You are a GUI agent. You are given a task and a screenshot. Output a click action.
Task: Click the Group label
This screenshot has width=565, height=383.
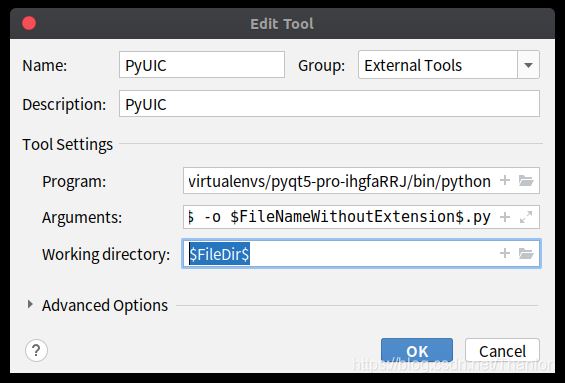point(321,66)
